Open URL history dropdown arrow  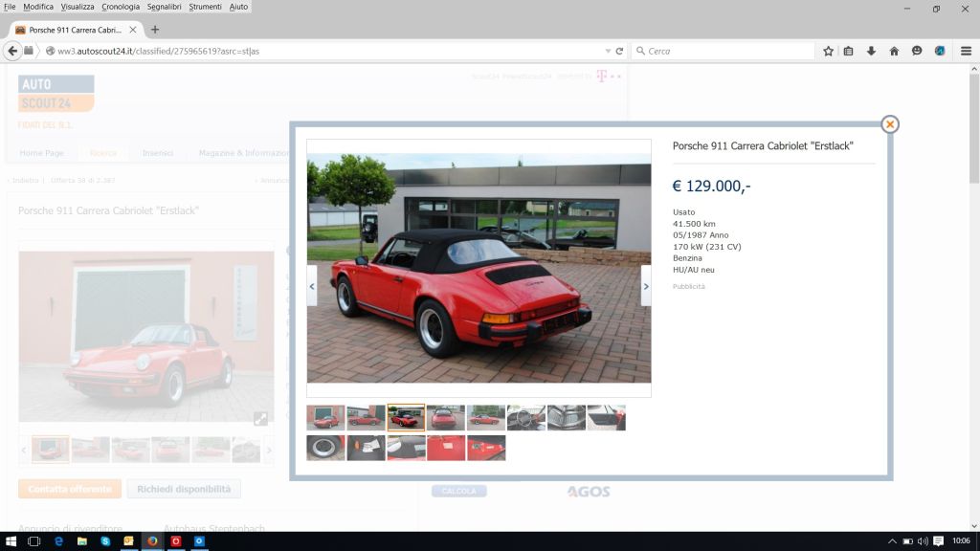pos(608,52)
